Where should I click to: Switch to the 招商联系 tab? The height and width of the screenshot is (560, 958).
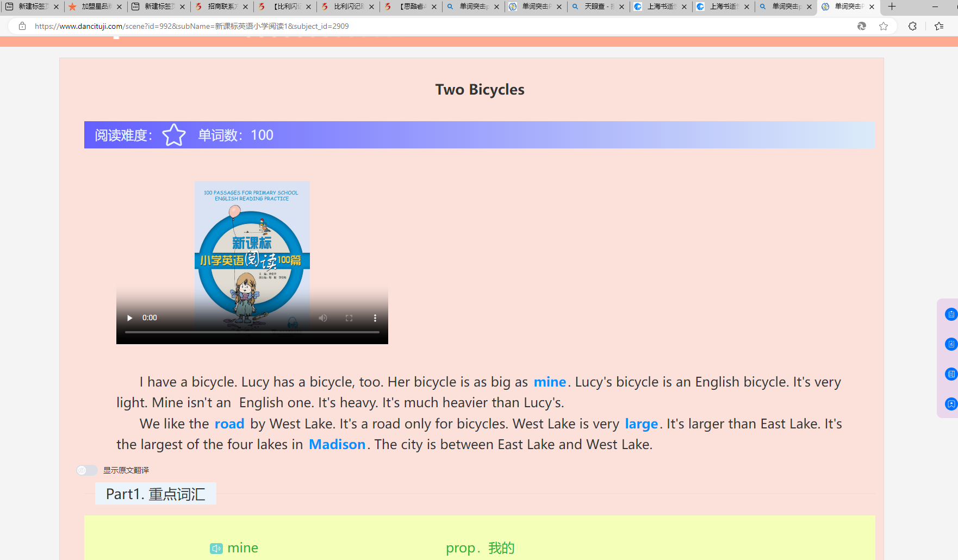[222, 7]
